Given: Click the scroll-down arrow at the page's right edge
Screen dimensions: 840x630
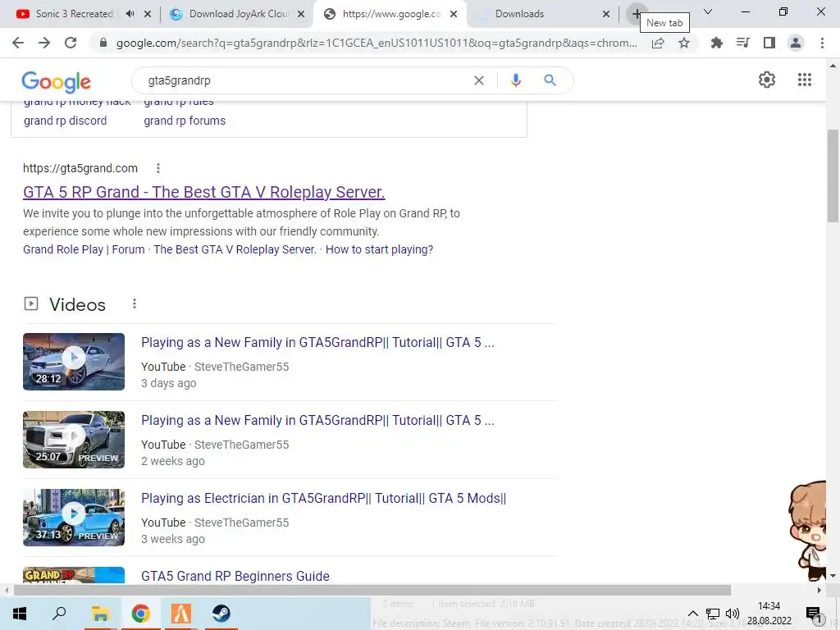Looking at the screenshot, I should click(x=833, y=576).
